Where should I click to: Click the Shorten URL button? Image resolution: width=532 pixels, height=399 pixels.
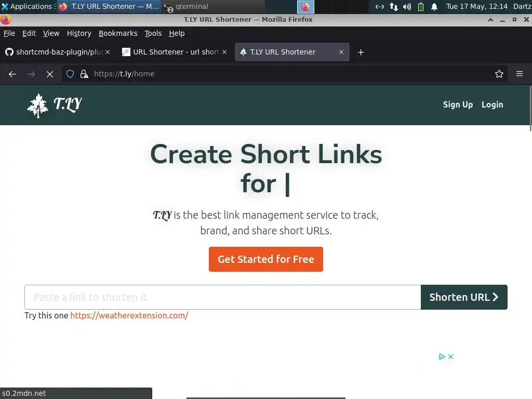(x=464, y=297)
